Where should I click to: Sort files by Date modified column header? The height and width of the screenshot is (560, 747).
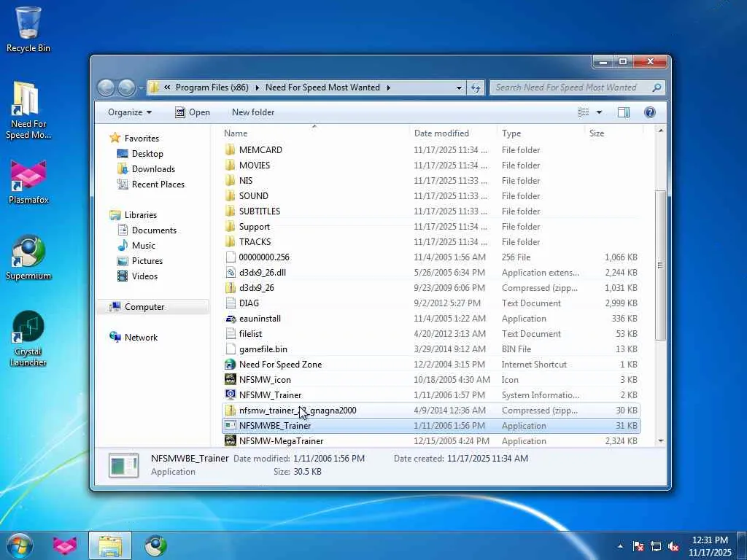[x=441, y=133]
